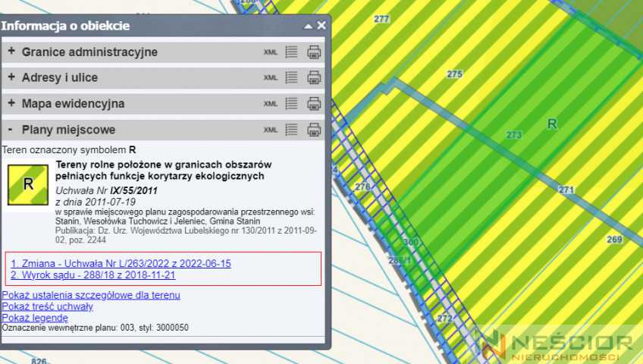Click Pokaż treść uchwały link
Image resolution: width=643 pixels, height=364 pixels.
48,306
